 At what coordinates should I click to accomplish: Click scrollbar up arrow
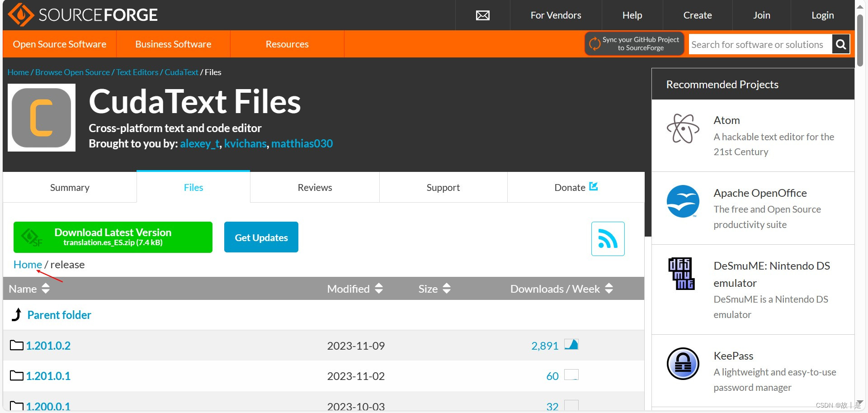860,6
